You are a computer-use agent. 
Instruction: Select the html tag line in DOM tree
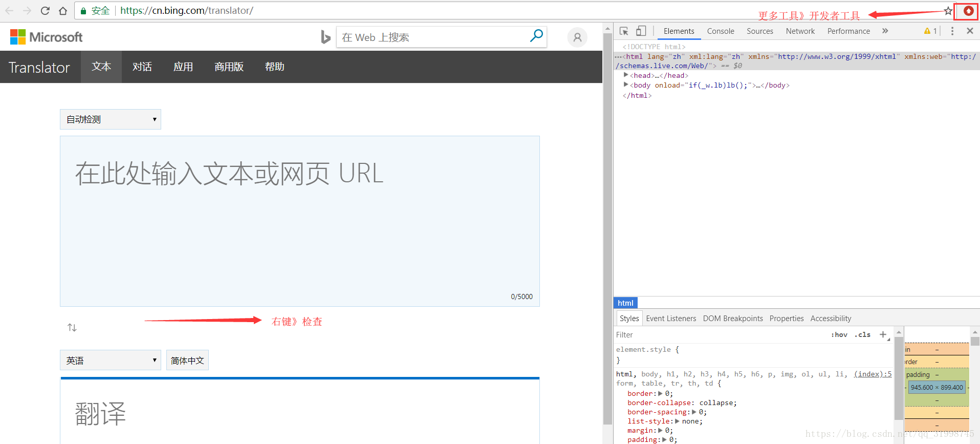(796, 61)
